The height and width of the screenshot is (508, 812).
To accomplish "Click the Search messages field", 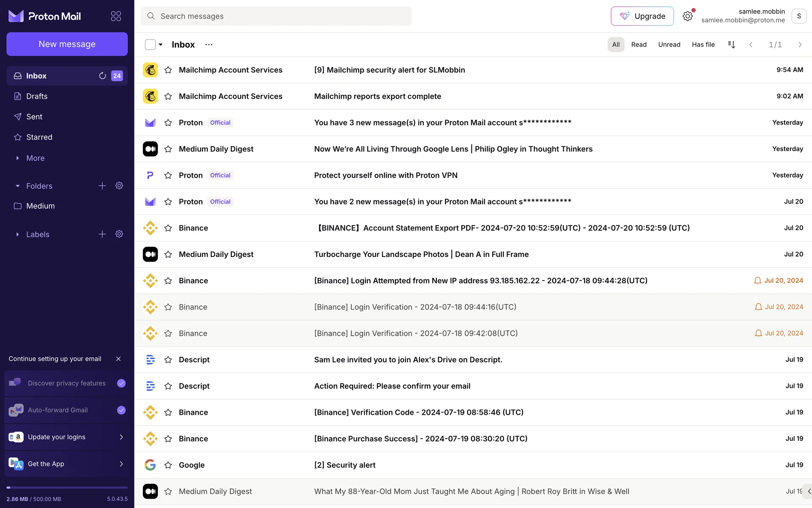I will [276, 16].
